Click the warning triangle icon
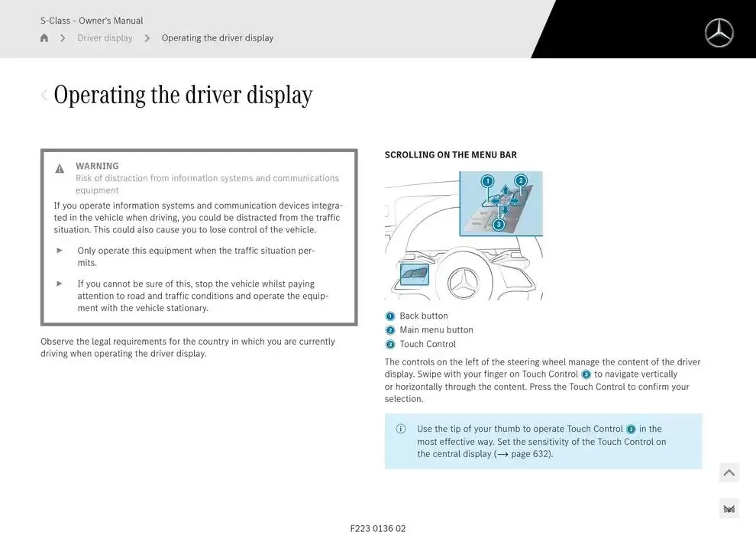The width and height of the screenshot is (756, 535). tap(60, 168)
